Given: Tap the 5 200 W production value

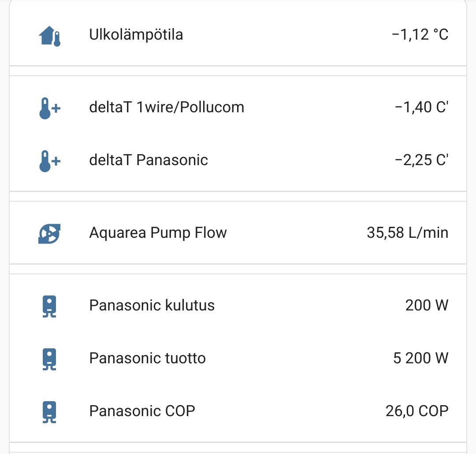Looking at the screenshot, I should pos(420,358).
